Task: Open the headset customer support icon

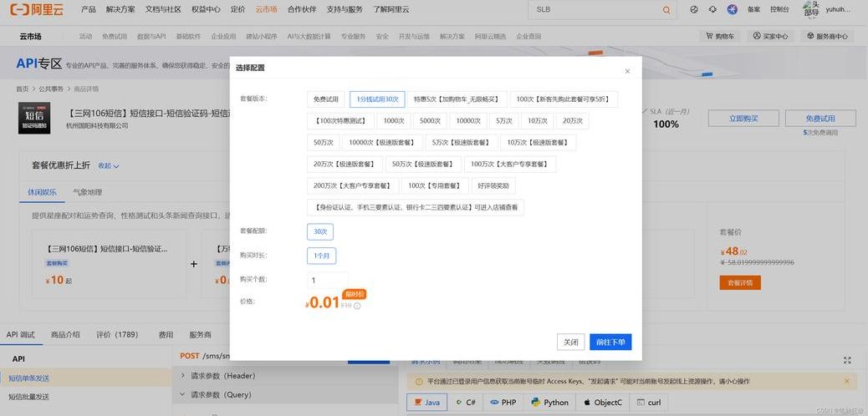Action: (713, 9)
